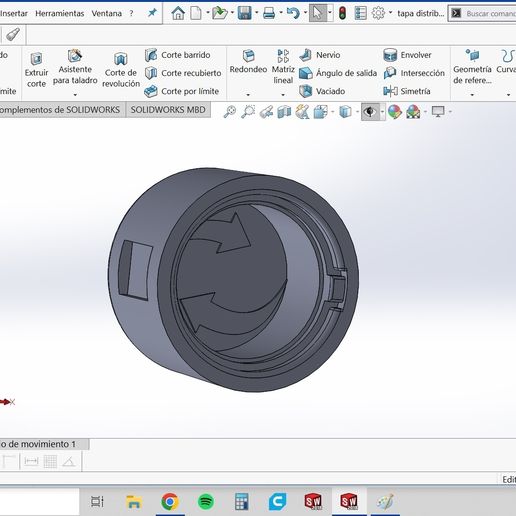Open Display Style cube icon
The image size is (516, 516).
(x=345, y=112)
